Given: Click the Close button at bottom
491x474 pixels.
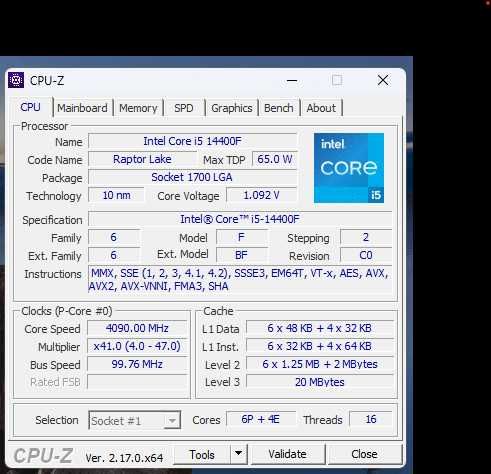Looking at the screenshot, I should (364, 454).
